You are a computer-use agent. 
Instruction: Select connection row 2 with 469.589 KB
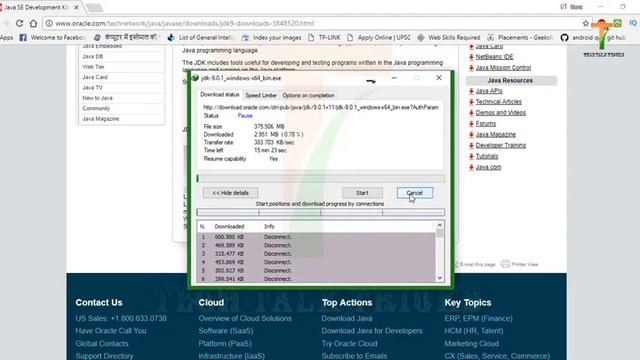pyautogui.click(x=316, y=245)
